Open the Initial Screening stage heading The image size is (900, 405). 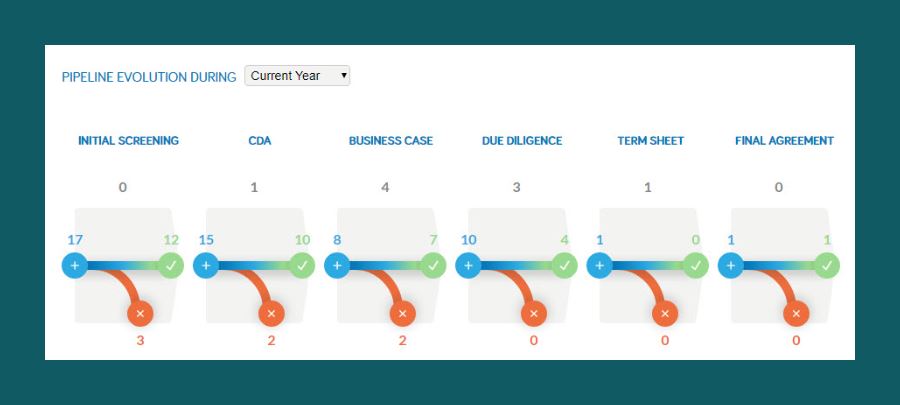tap(129, 141)
